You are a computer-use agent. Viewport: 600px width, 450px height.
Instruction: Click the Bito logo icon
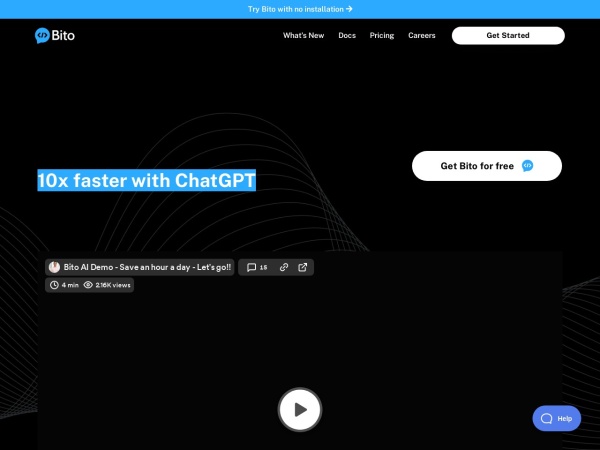42,35
